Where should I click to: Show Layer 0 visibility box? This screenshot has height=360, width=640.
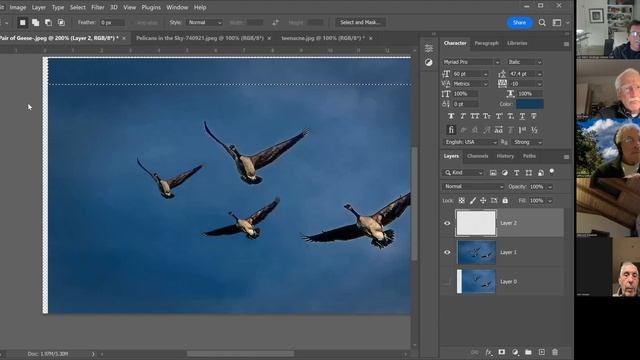(447, 282)
